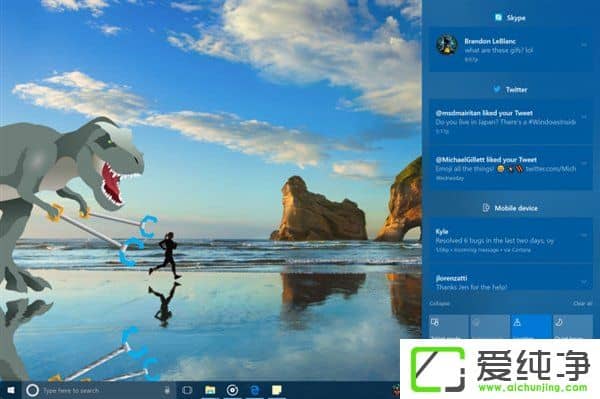600x399 pixels.
Task: Launch File Explorer from the taskbar
Action: coord(210,390)
